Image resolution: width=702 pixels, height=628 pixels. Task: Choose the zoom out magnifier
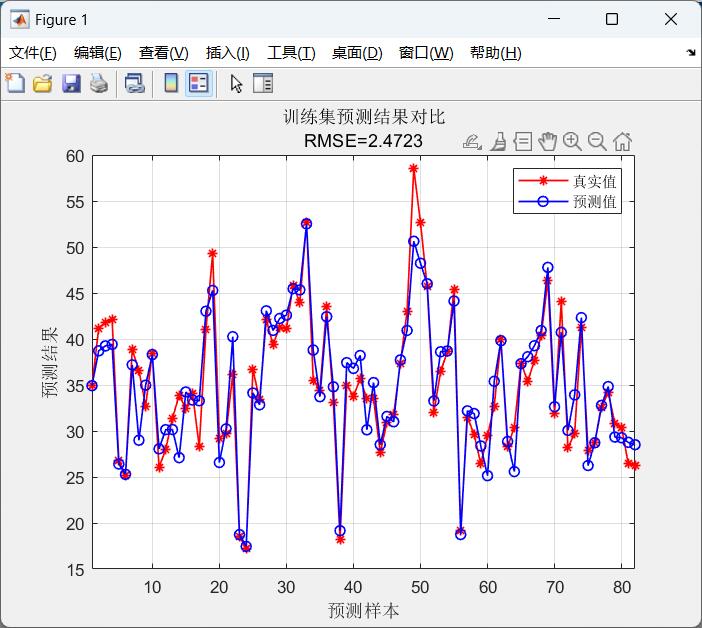pos(597,142)
